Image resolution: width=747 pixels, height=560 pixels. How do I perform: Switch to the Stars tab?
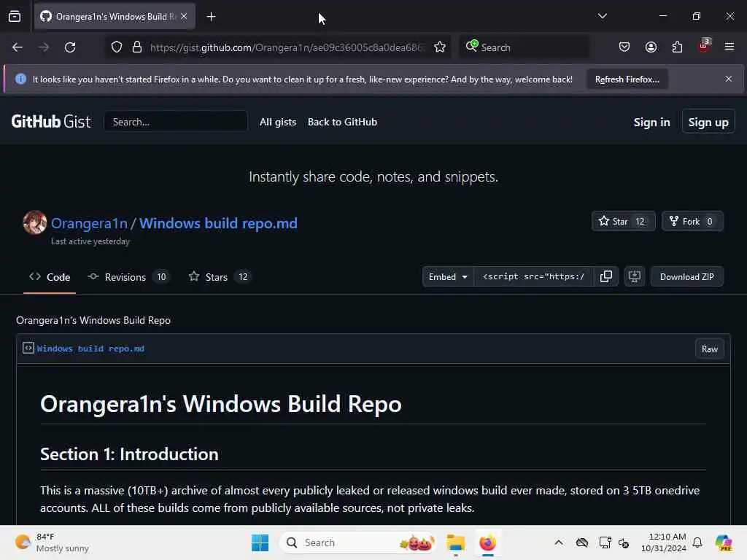220,277
